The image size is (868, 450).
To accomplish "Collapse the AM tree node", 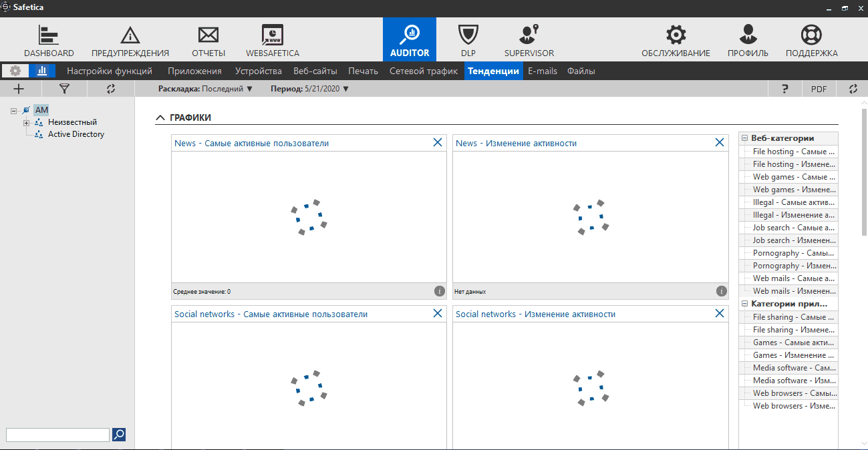I will point(14,110).
